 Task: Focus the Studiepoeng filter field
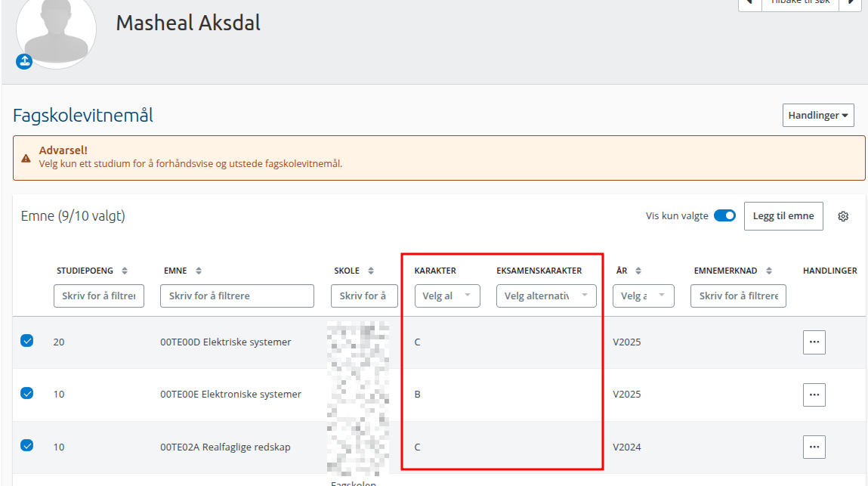[99, 296]
